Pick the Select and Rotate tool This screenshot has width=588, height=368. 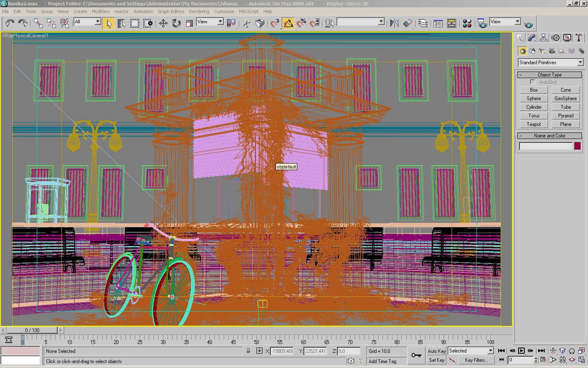coord(176,23)
